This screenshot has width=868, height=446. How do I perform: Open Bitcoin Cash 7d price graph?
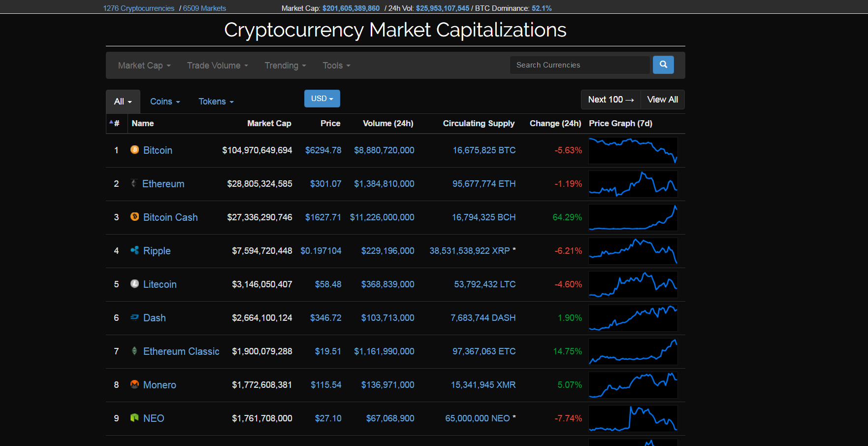[x=633, y=217]
